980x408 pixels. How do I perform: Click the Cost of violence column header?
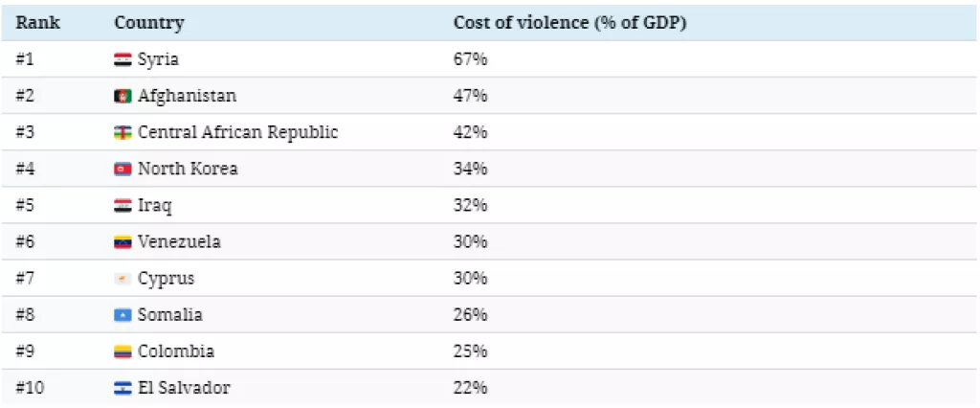click(569, 22)
